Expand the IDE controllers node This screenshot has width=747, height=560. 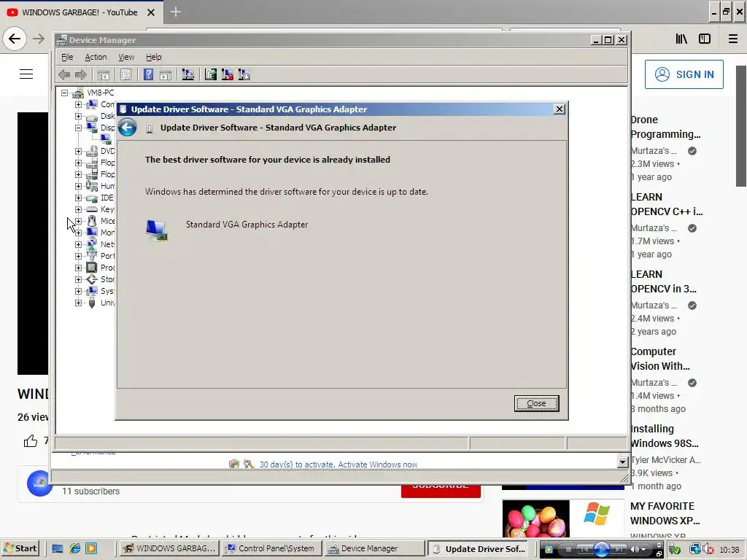[x=78, y=198]
